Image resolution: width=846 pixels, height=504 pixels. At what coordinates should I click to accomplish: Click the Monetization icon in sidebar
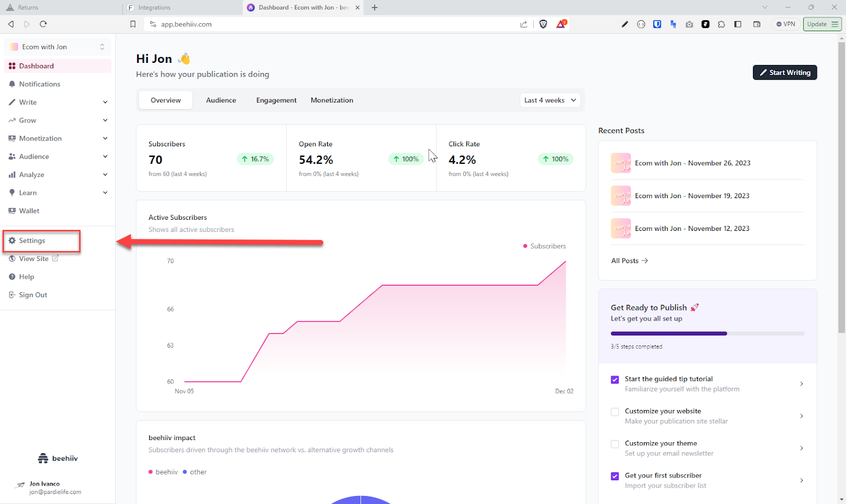(12, 138)
